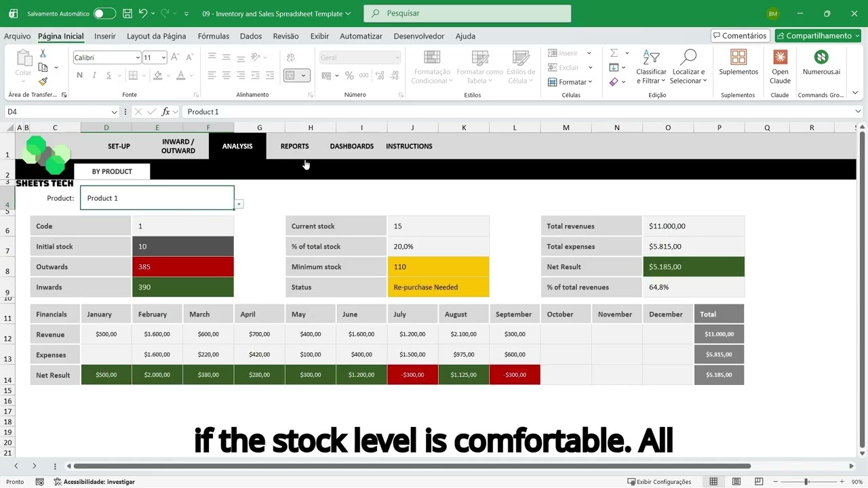Click the Copy icon in clipboard group
868x488 pixels.
click(x=43, y=67)
